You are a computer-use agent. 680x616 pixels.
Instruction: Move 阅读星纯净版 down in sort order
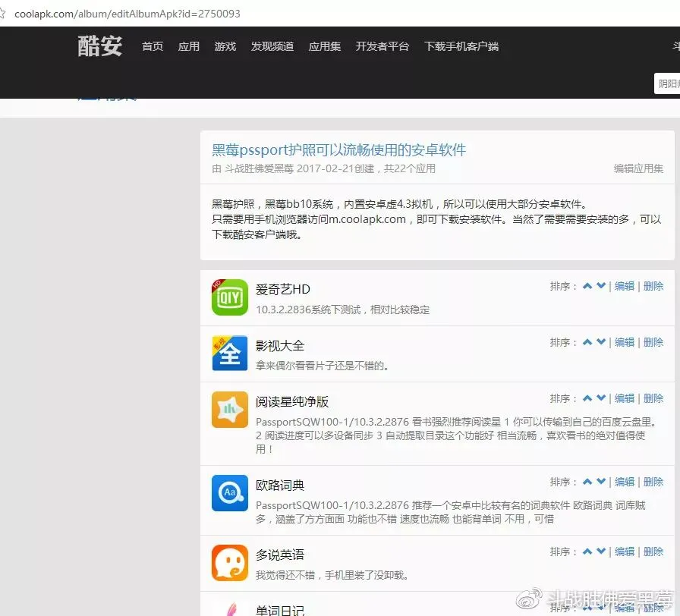tap(601, 398)
